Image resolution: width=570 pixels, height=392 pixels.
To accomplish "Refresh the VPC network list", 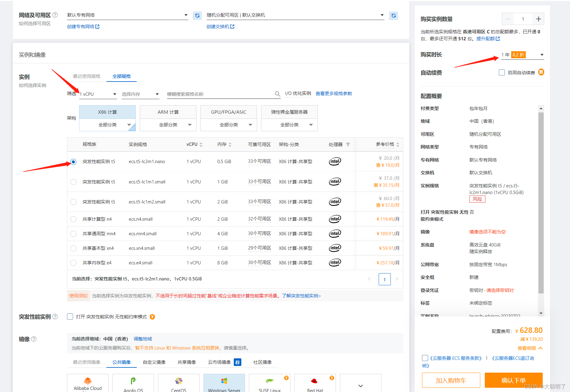I will point(197,15).
